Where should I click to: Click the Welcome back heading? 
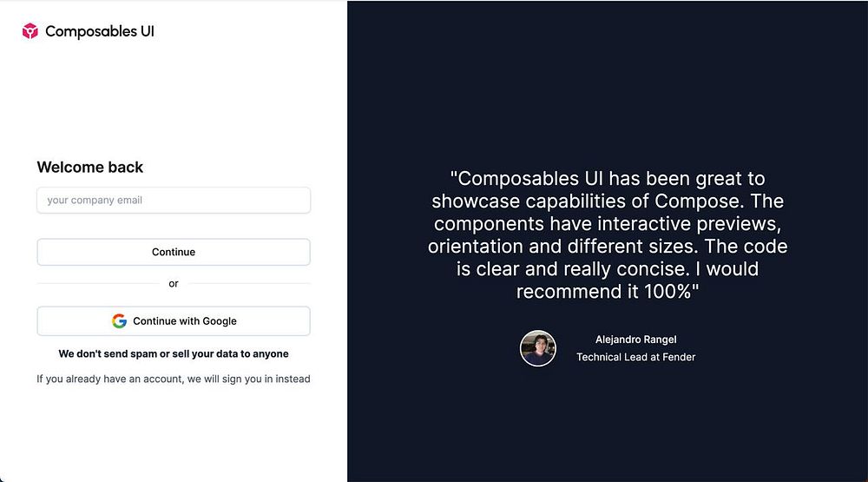point(89,168)
